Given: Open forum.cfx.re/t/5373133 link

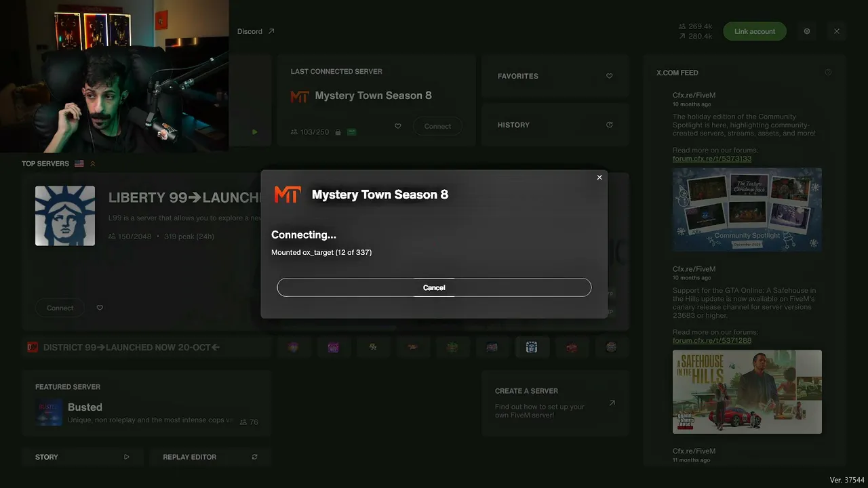Looking at the screenshot, I should click(712, 159).
